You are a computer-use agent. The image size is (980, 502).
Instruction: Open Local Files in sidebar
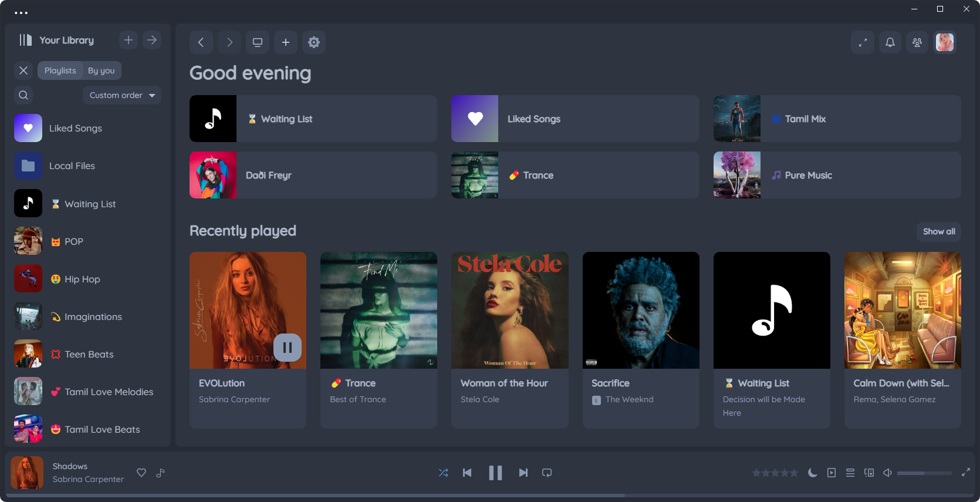coord(88,166)
